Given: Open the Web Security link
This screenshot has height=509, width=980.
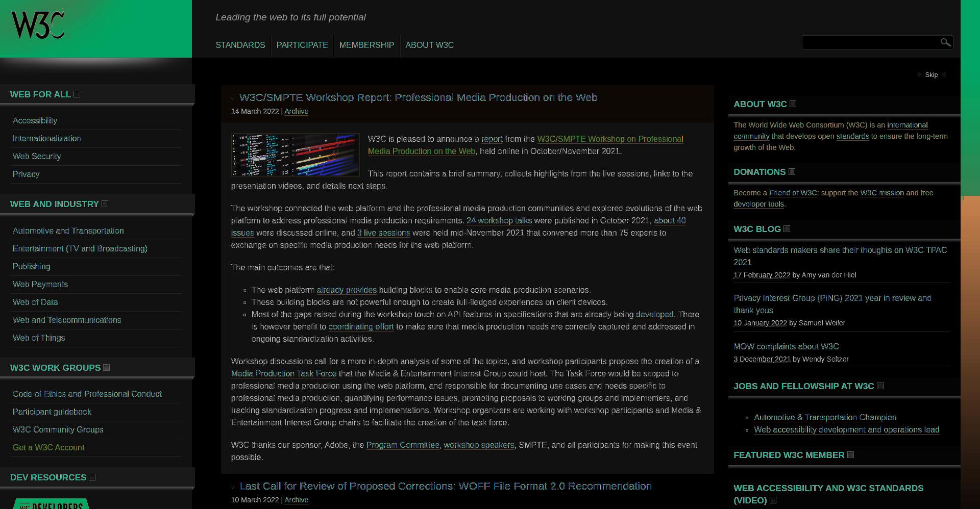Looking at the screenshot, I should point(37,157).
